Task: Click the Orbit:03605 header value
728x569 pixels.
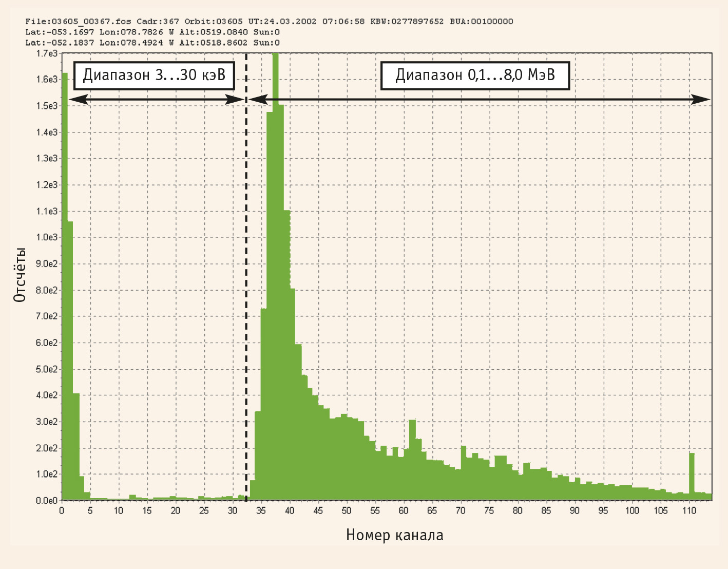Action: click(x=214, y=22)
